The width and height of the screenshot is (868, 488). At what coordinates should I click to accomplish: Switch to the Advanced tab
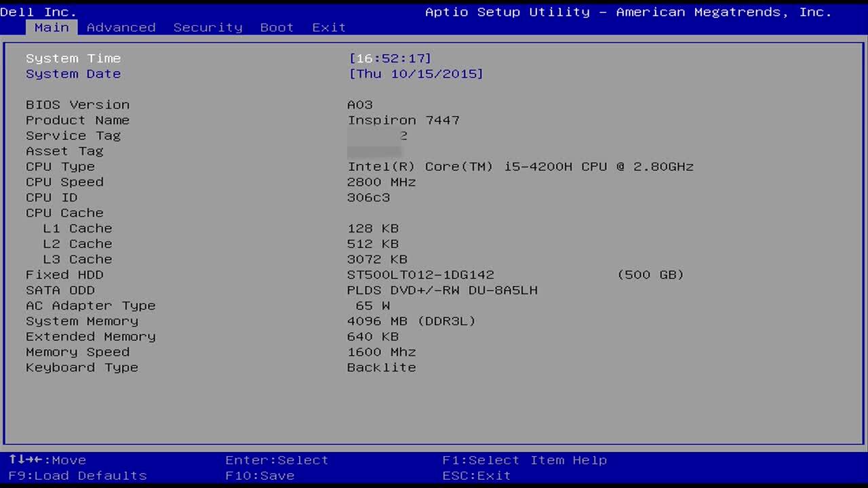pos(121,27)
